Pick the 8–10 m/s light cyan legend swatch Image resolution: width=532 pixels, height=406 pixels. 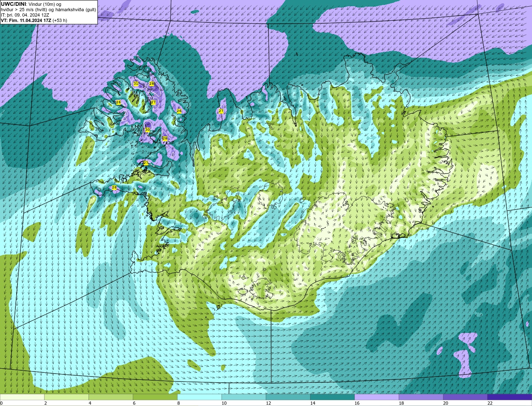(x=199, y=397)
